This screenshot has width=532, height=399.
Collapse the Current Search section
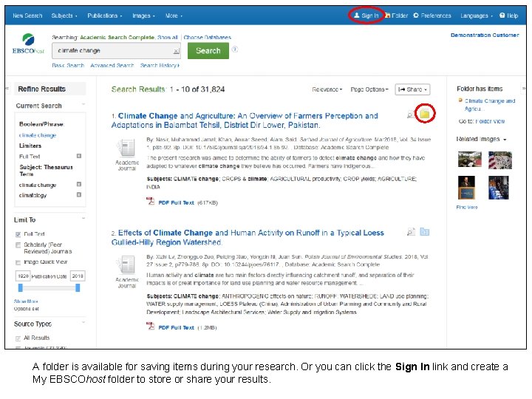click(x=83, y=104)
